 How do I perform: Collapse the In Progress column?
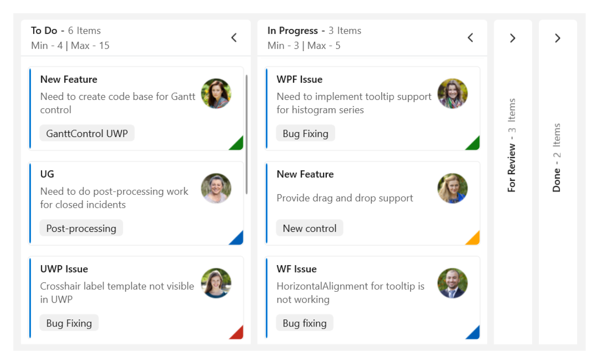point(470,38)
